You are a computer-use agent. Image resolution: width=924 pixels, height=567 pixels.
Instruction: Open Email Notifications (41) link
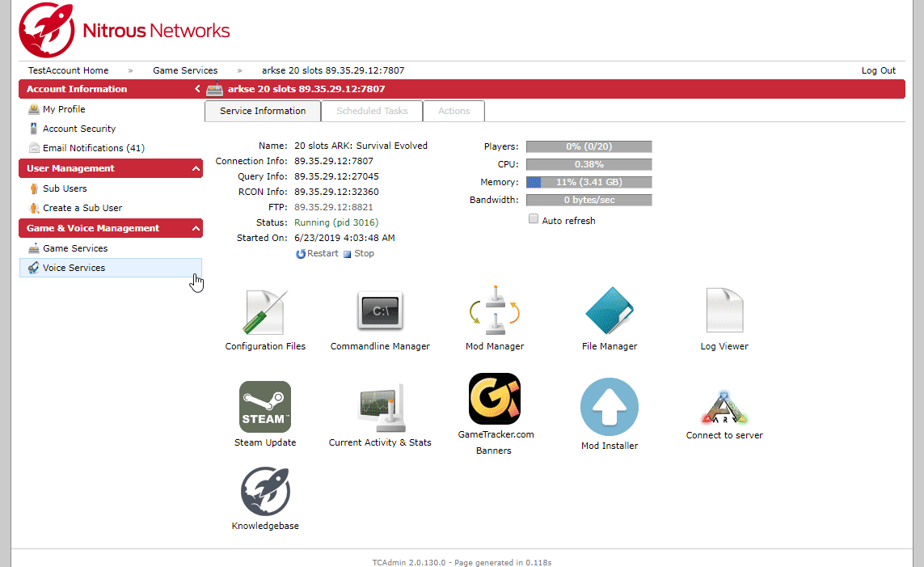94,148
